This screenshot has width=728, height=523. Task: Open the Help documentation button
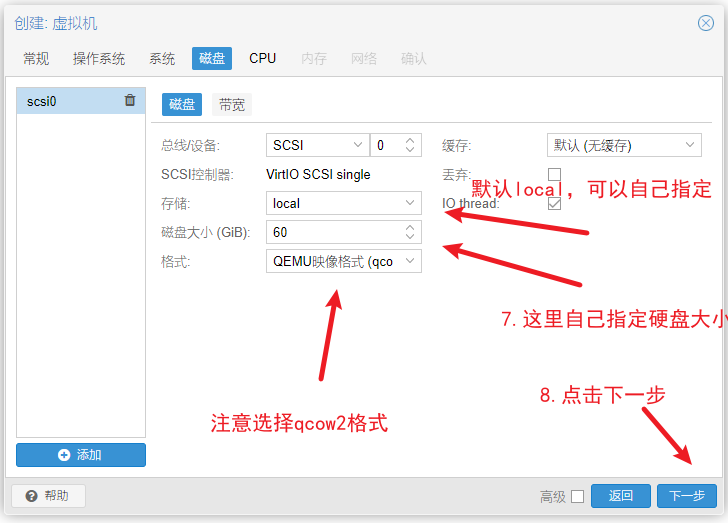coord(48,496)
